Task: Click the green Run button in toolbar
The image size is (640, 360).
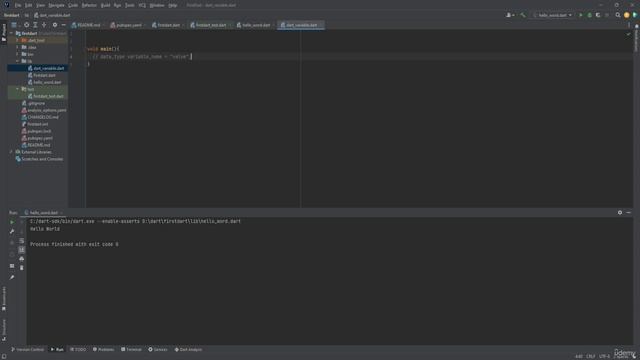Action: click(581, 15)
